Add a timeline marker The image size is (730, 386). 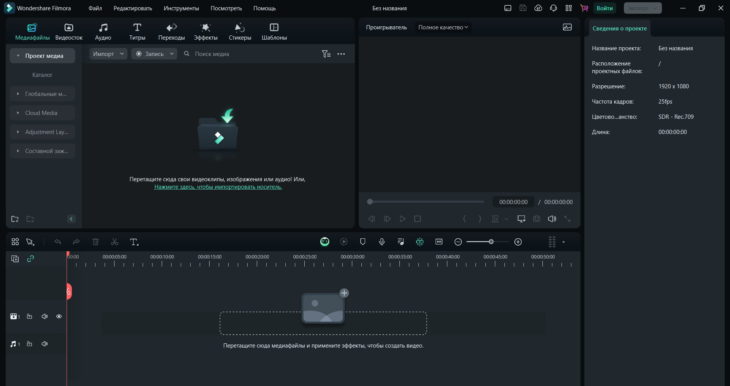point(363,242)
